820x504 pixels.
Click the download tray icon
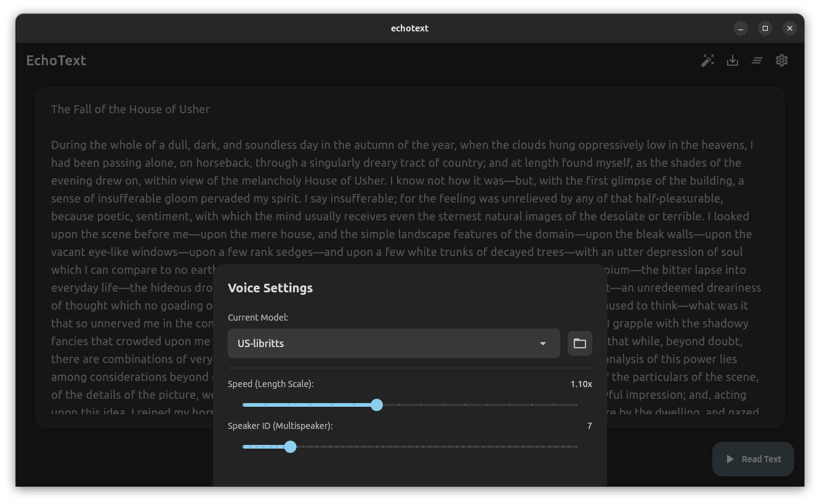pos(733,60)
